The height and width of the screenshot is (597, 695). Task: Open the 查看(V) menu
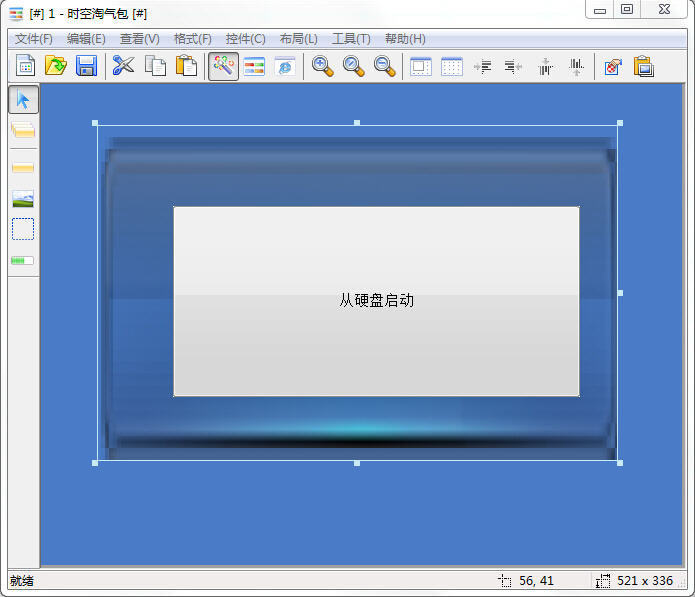pos(140,39)
